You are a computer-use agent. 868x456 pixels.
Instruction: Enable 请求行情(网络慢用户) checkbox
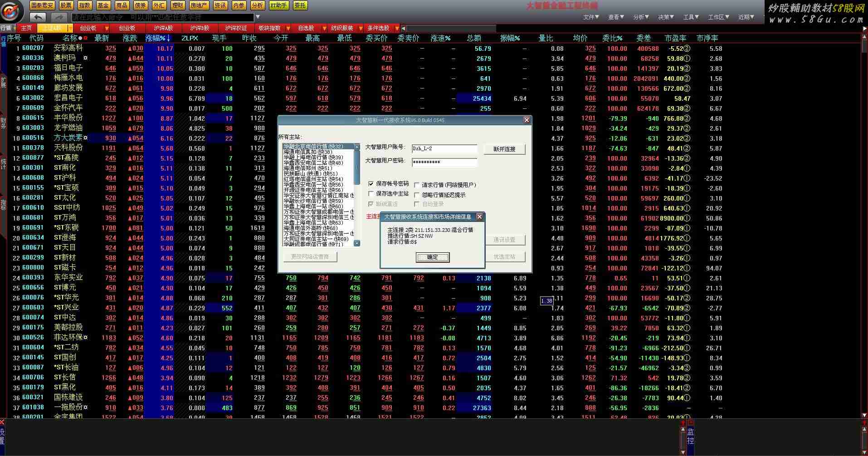tap(417, 185)
